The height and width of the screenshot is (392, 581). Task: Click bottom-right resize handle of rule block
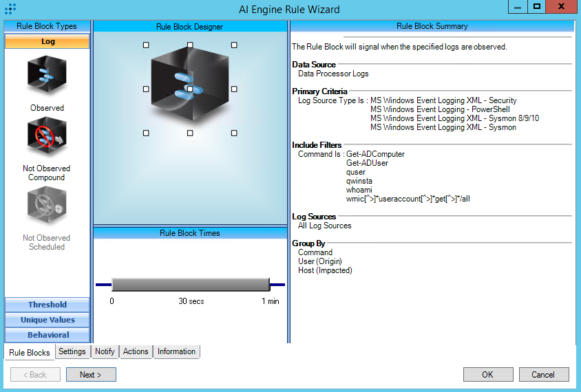(234, 133)
